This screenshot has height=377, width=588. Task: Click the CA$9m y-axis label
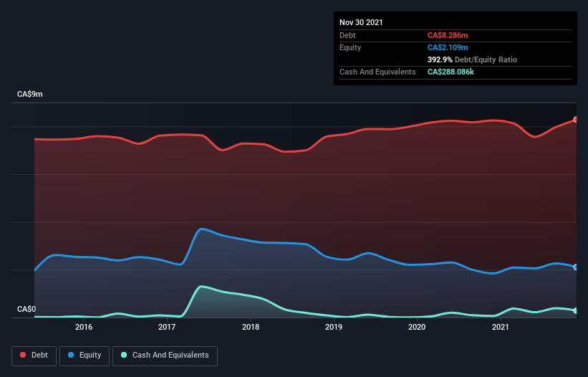[x=30, y=94]
